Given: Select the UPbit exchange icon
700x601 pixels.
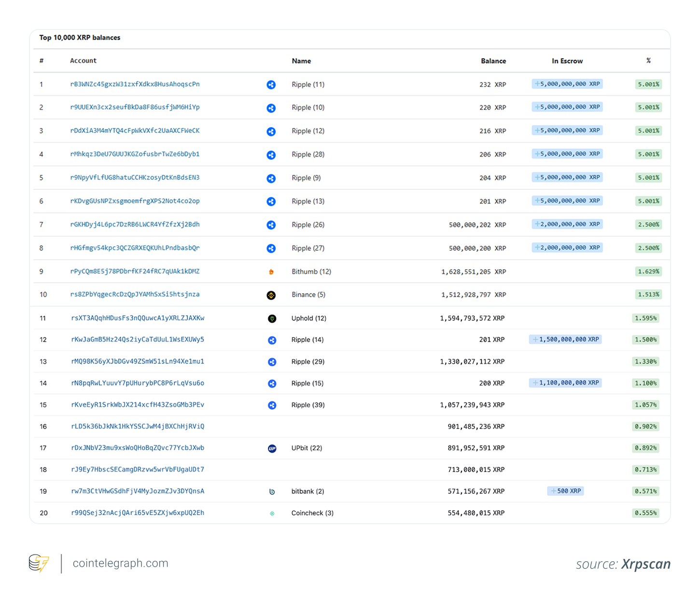Looking at the screenshot, I should (x=272, y=448).
